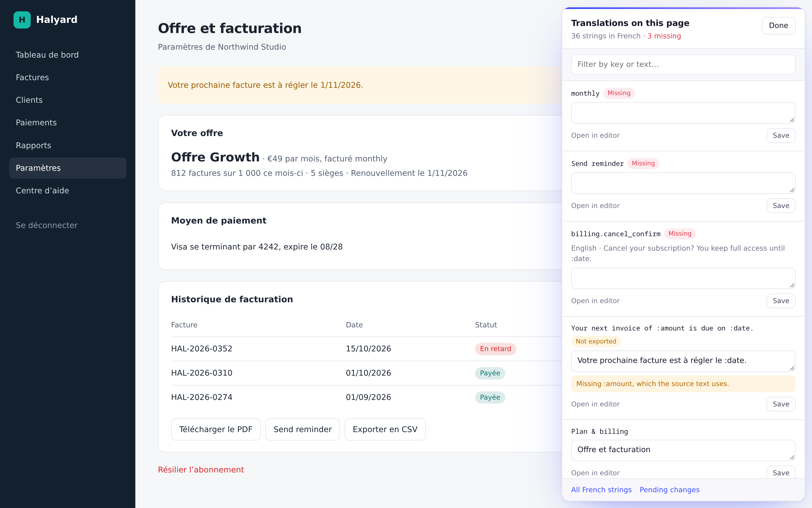Save the Send reminder translation
Screen dimensions: 812x508
tap(781, 206)
